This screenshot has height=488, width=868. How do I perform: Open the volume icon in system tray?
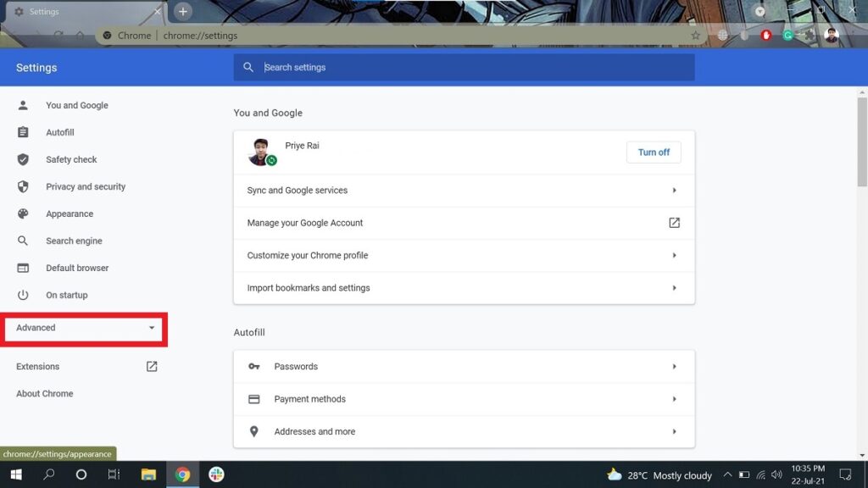[x=776, y=475]
